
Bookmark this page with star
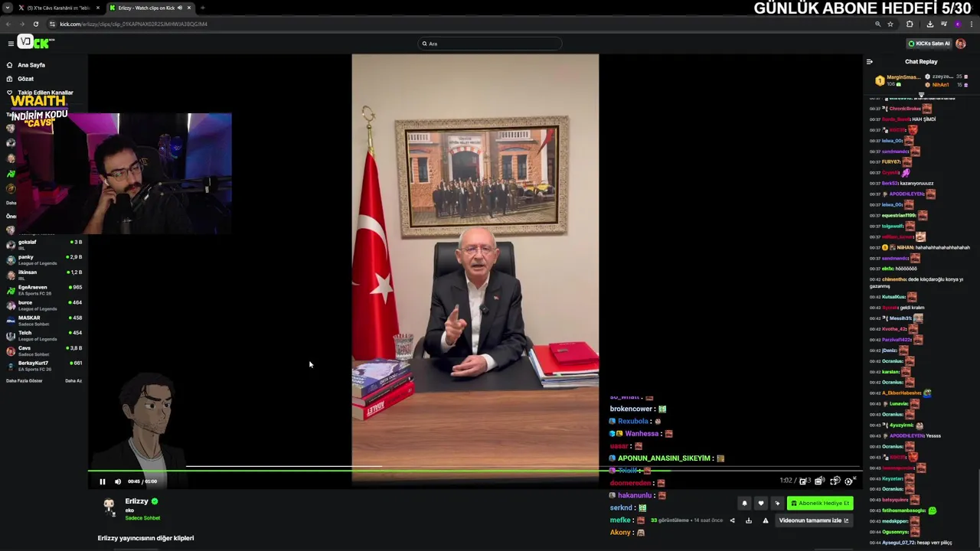890,24
